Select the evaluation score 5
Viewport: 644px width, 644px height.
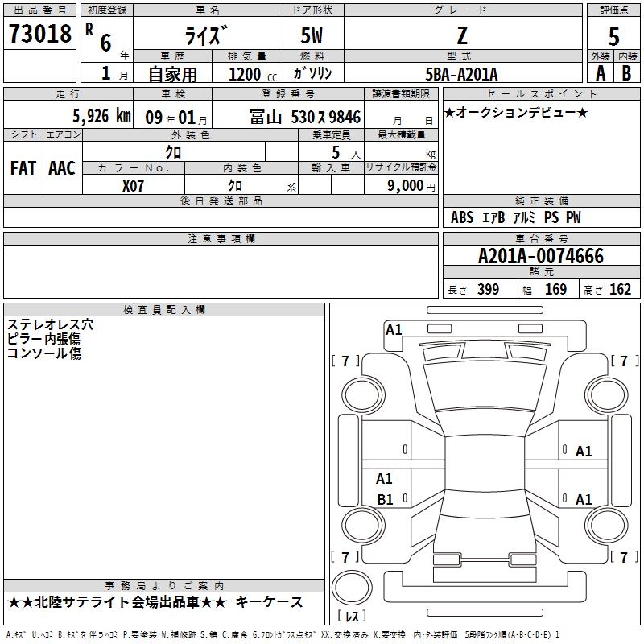coord(613,37)
